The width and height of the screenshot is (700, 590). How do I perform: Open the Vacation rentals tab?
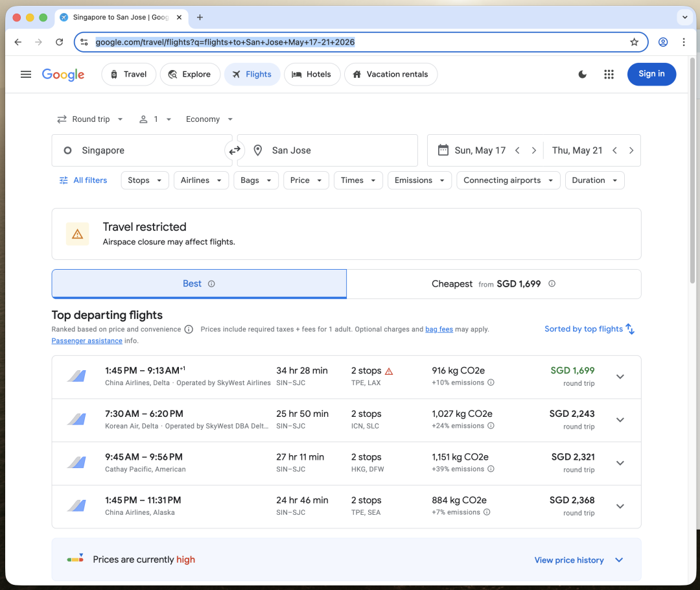coord(391,74)
